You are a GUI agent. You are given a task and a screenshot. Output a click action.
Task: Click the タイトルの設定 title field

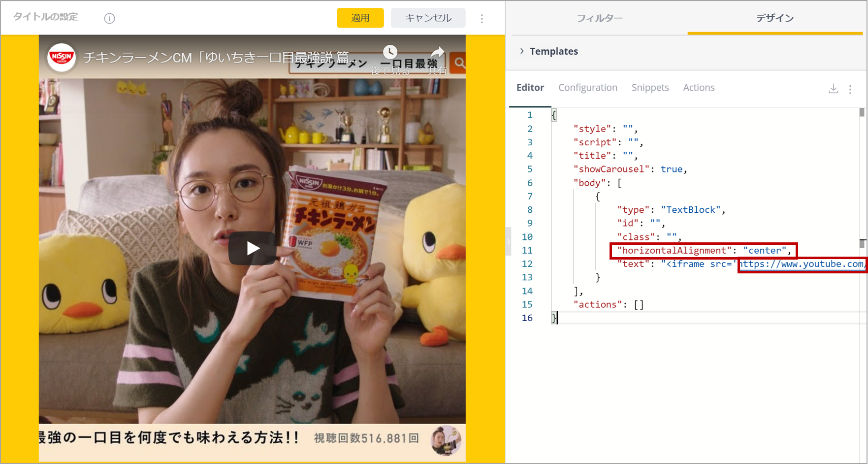[x=46, y=17]
